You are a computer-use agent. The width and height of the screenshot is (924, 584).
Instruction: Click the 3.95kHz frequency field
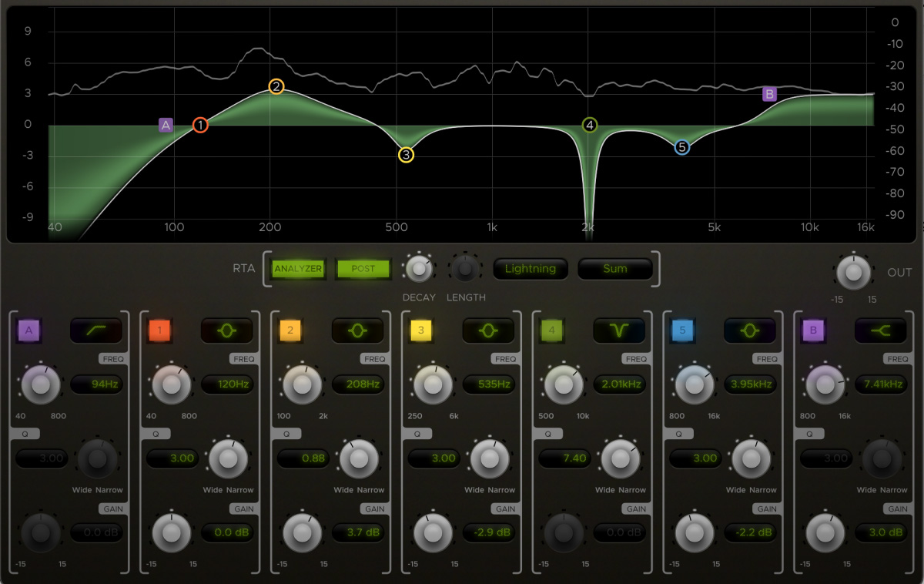pos(752,384)
